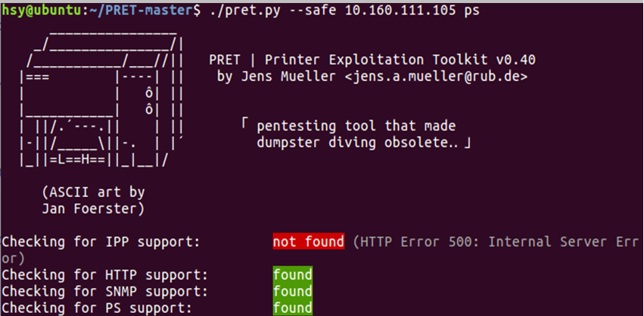Click the 'PRET | Printer Exploitation Toolkit v0.40' title
Image resolution: width=644 pixels, height=316 pixels.
(x=372, y=60)
